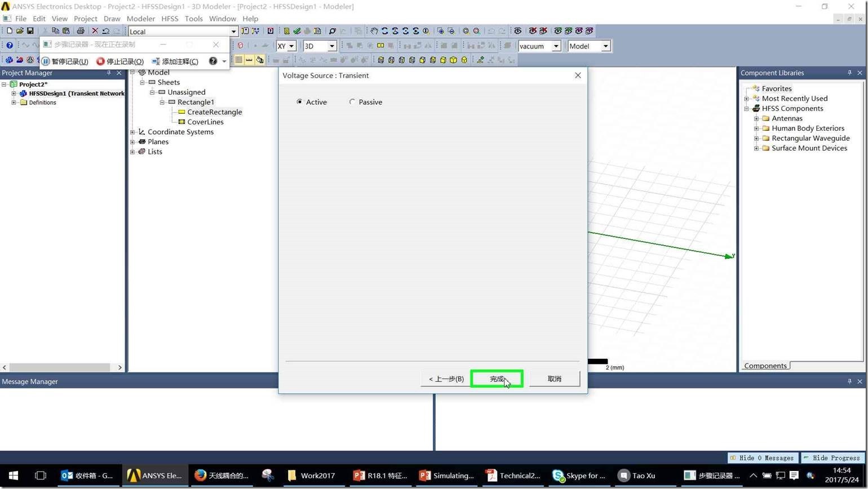Toggle the grid display icon
The width and height of the screenshot is (868, 489).
point(238,60)
